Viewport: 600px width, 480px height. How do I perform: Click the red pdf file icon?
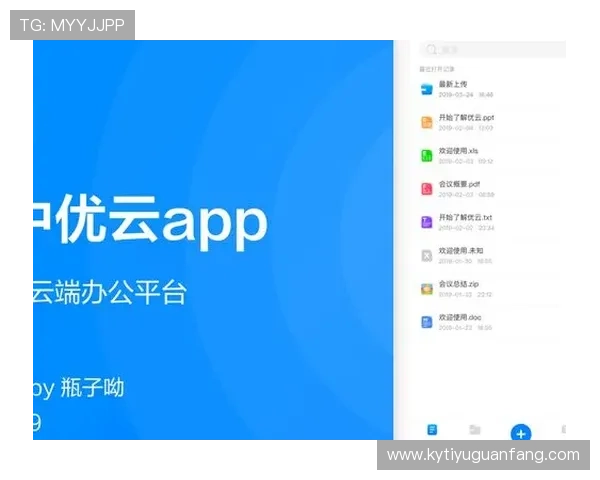[427, 189]
